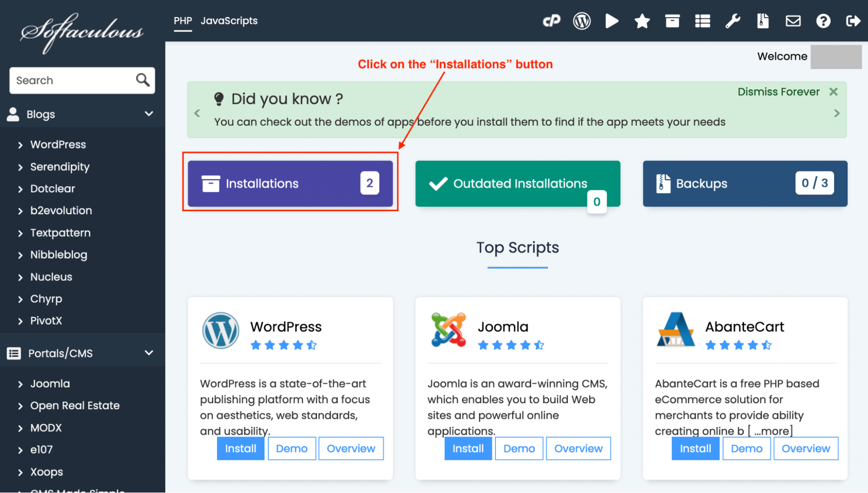The height and width of the screenshot is (493, 868).
Task: Collapse the Portals/CMS category
Action: pyautogui.click(x=149, y=352)
